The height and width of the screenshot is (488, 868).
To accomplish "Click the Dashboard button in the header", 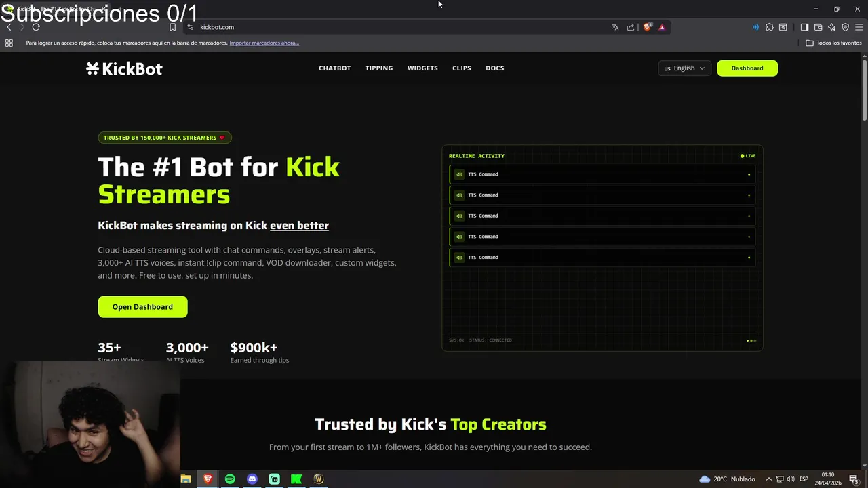I will click(747, 68).
